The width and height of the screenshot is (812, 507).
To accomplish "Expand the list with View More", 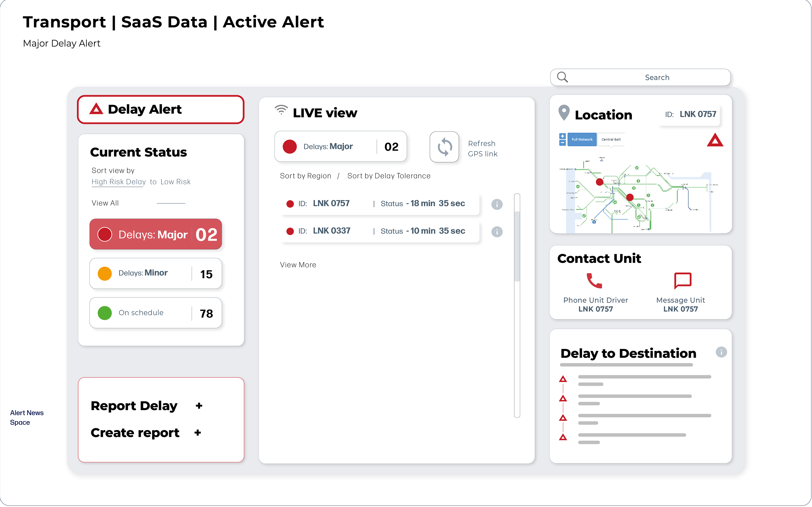I will (x=298, y=265).
